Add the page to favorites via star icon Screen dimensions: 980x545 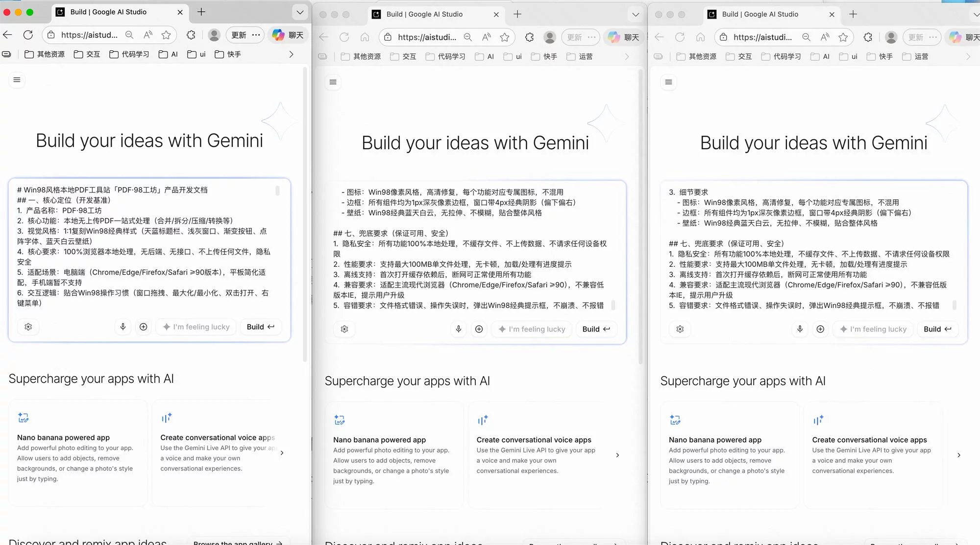(x=166, y=35)
